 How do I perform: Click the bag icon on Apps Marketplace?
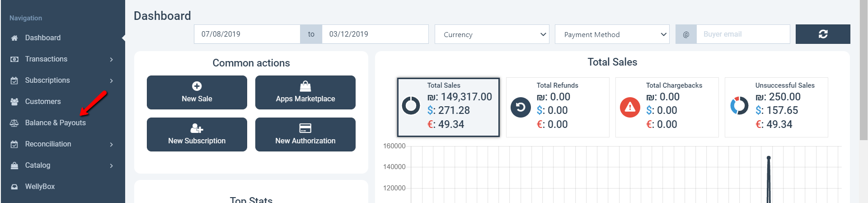click(305, 86)
